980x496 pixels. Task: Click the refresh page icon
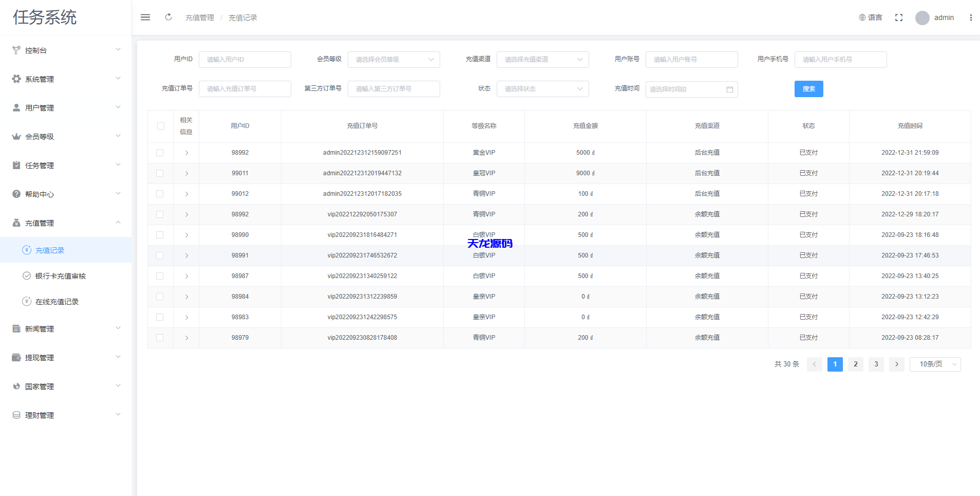(168, 17)
